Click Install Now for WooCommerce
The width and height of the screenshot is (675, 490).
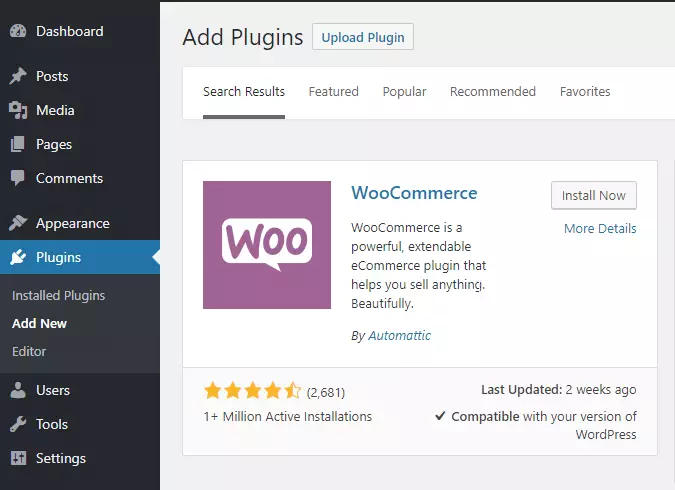594,195
